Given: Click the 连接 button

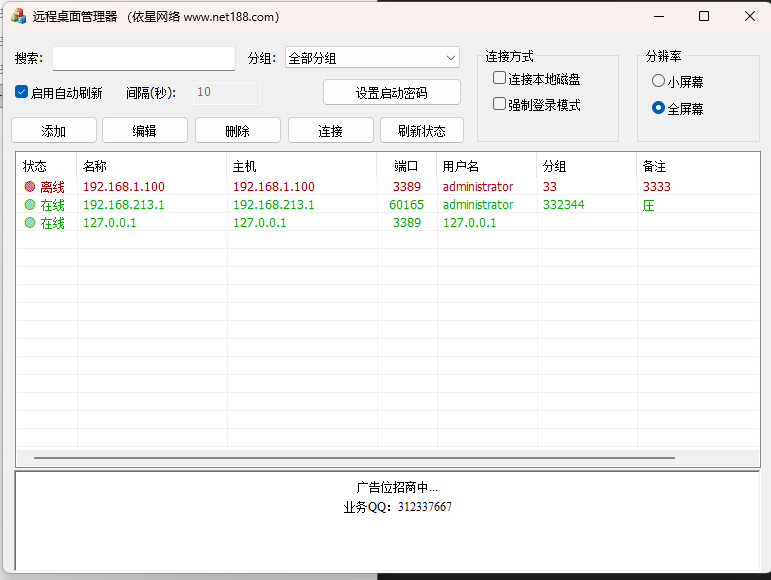Looking at the screenshot, I should pyautogui.click(x=331, y=131).
